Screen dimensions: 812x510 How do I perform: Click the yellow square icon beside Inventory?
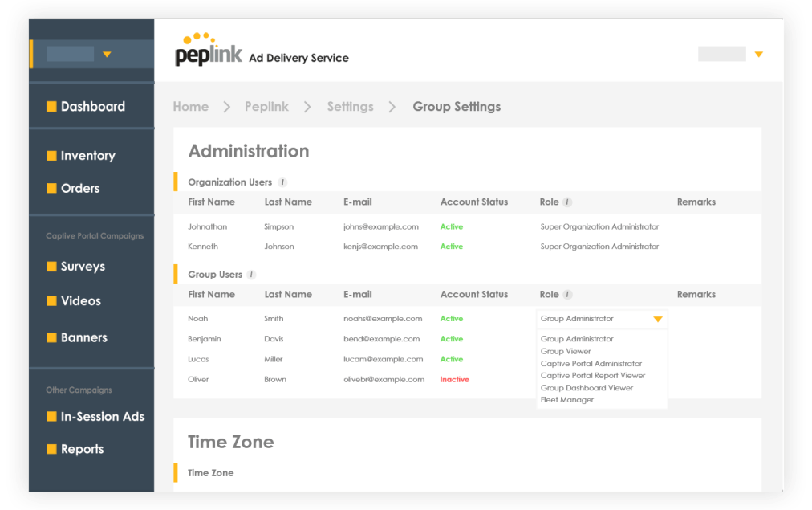pos(51,156)
